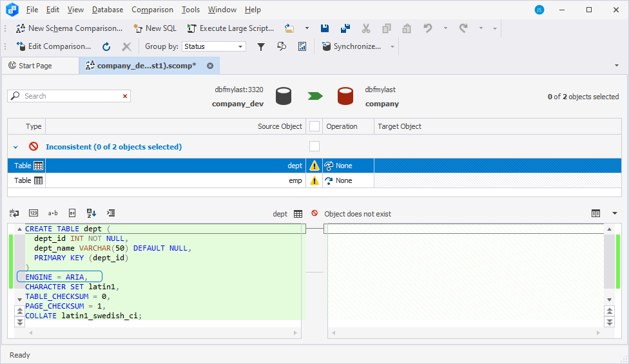This screenshot has width=629, height=364.
Task: Collapse the Inconsistent group chevron
Action: (x=15, y=147)
